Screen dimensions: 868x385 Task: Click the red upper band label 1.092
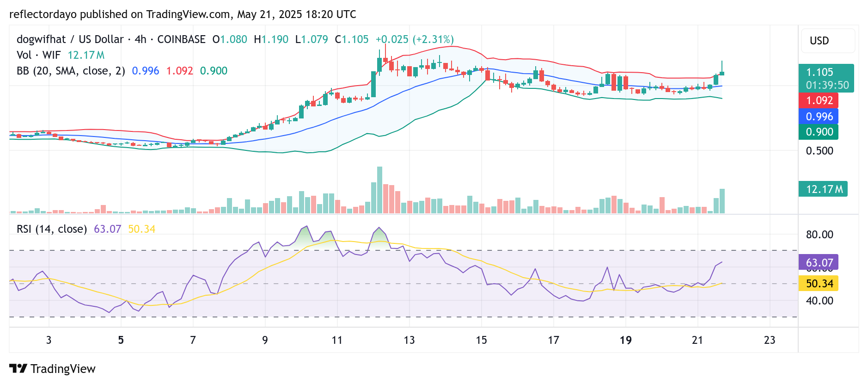(819, 100)
